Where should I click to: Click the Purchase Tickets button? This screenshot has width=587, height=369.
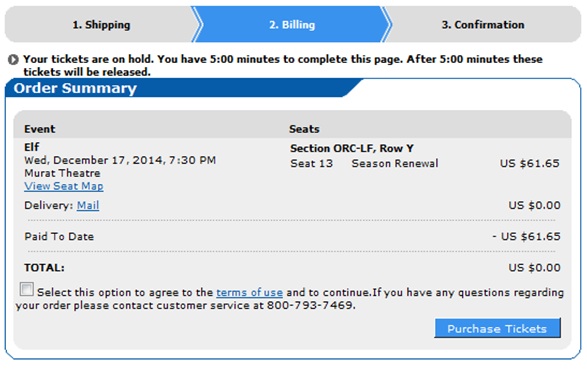click(x=498, y=328)
